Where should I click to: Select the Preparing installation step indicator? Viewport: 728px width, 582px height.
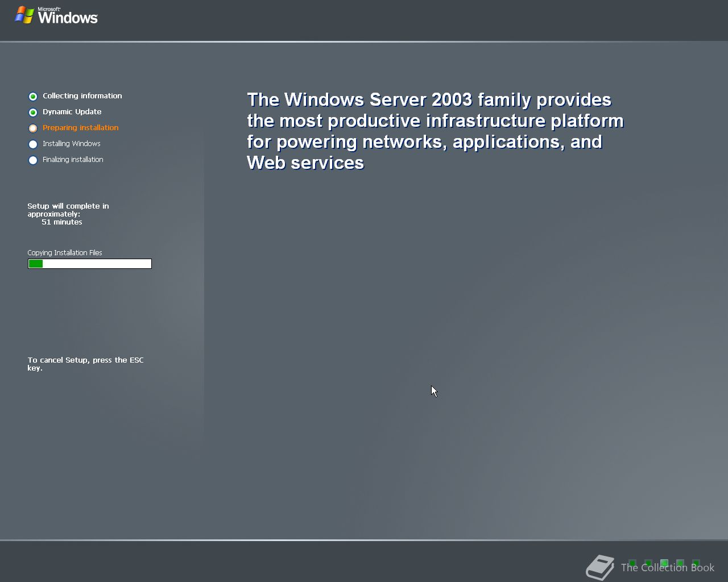[33, 128]
